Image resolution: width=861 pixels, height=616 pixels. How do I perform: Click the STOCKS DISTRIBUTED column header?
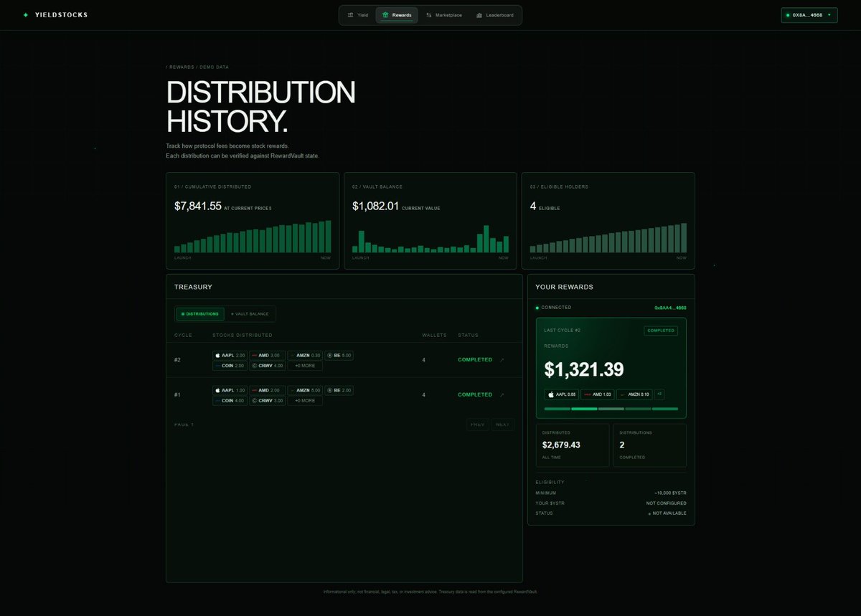click(x=243, y=335)
